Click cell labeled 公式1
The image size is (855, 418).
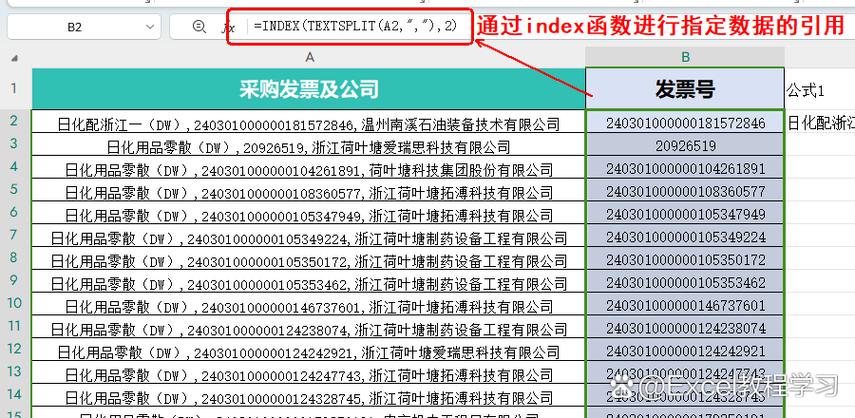point(820,90)
